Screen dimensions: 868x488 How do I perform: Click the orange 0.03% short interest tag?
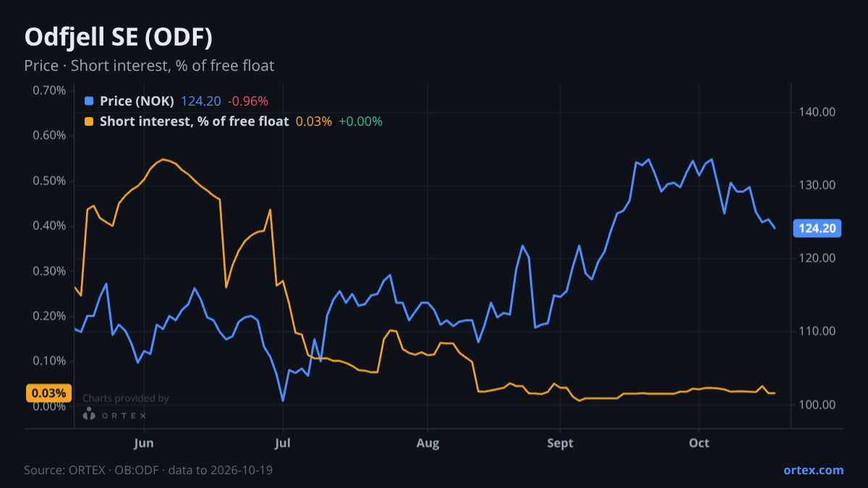pyautogui.click(x=48, y=393)
